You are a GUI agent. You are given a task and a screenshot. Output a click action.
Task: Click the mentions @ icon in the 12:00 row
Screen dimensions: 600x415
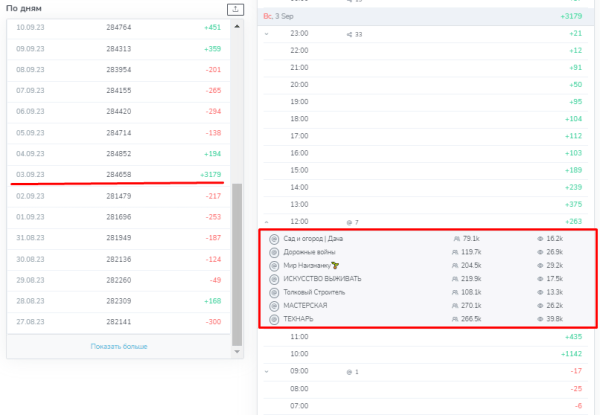[x=346, y=221]
